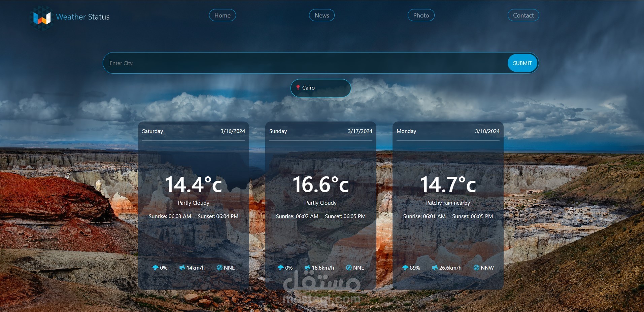This screenshot has width=644, height=312.
Task: Click the NNE direction on Sunday card
Action: coord(359,268)
